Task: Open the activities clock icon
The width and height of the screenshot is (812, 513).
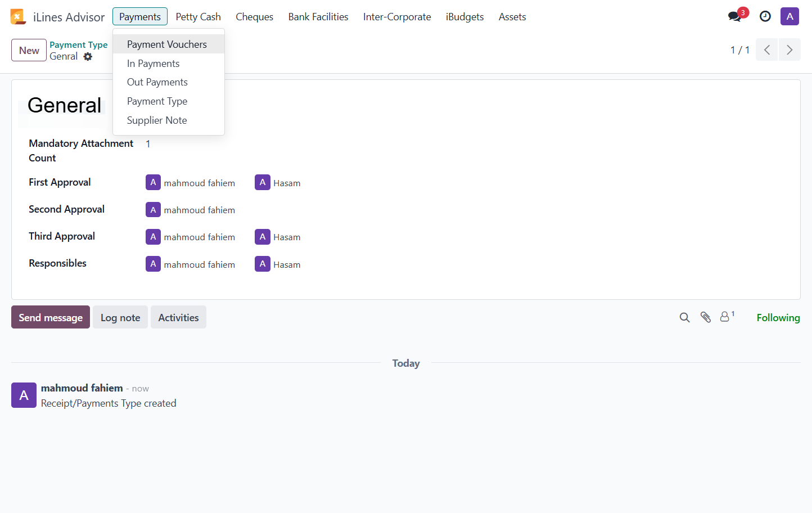Action: click(765, 16)
